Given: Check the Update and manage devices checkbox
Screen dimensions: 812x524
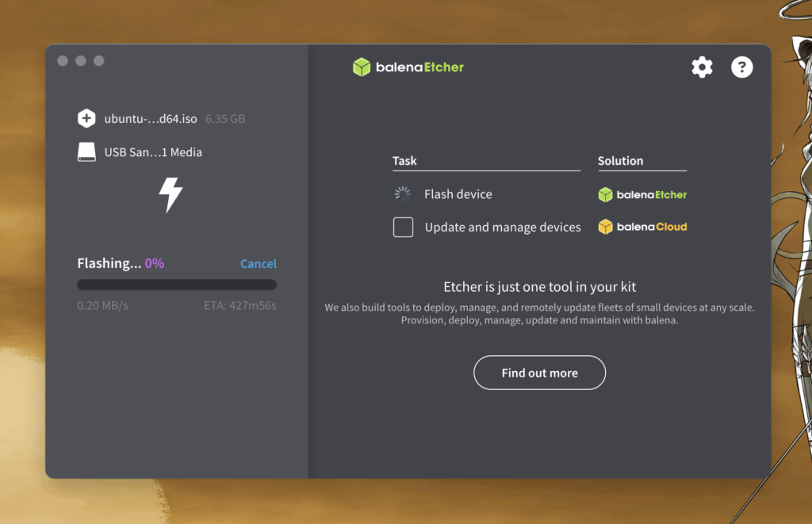Looking at the screenshot, I should (x=403, y=228).
